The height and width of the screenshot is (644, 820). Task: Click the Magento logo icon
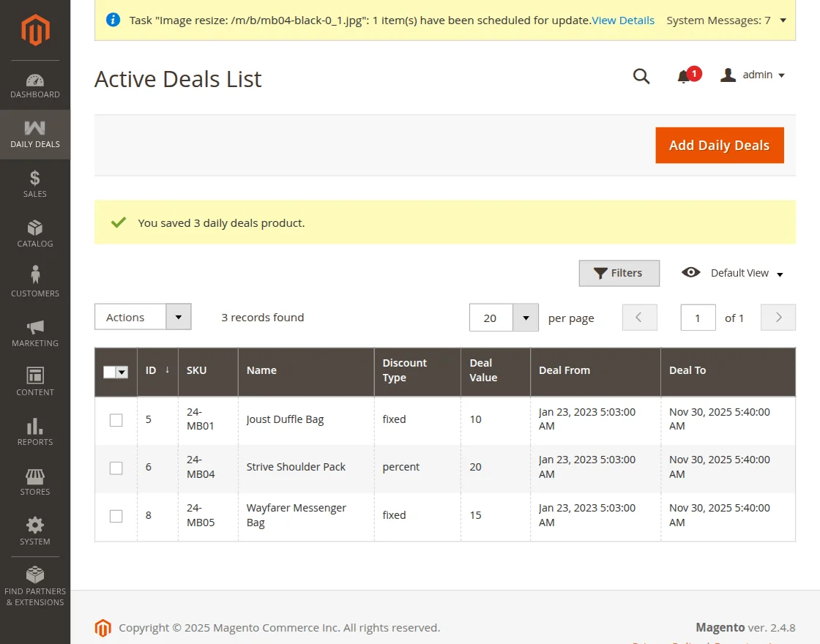click(x=34, y=30)
